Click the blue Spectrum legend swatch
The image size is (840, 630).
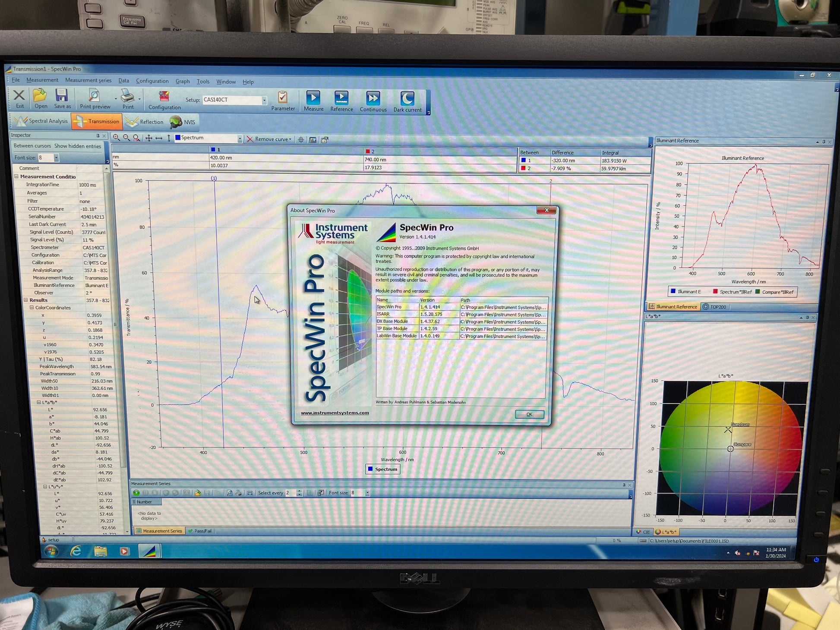coord(370,469)
